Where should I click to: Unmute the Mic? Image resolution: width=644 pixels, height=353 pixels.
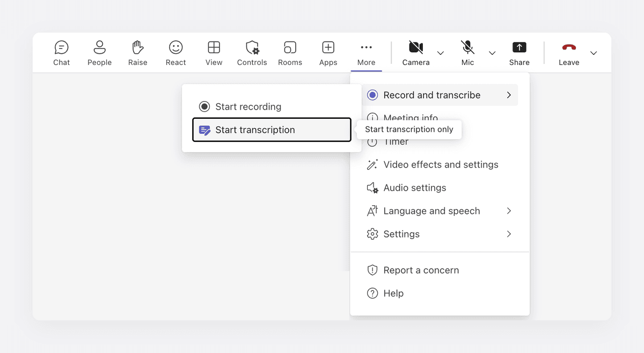pos(468,53)
